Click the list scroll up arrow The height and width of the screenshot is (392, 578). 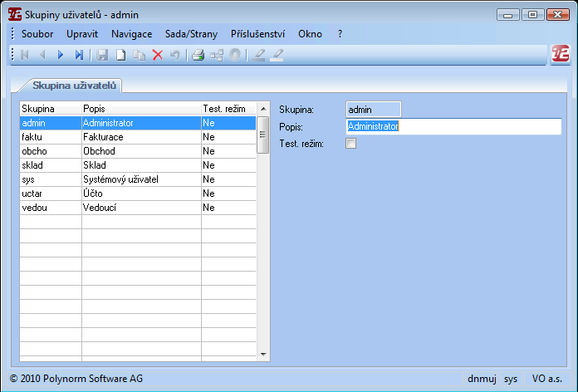263,109
